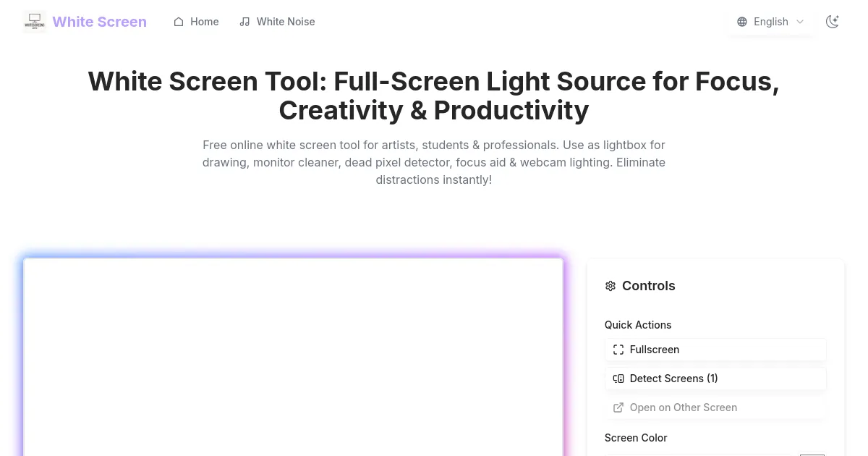Click the White Screen brand title
Viewport: 868px width, 456px height.
(x=99, y=22)
